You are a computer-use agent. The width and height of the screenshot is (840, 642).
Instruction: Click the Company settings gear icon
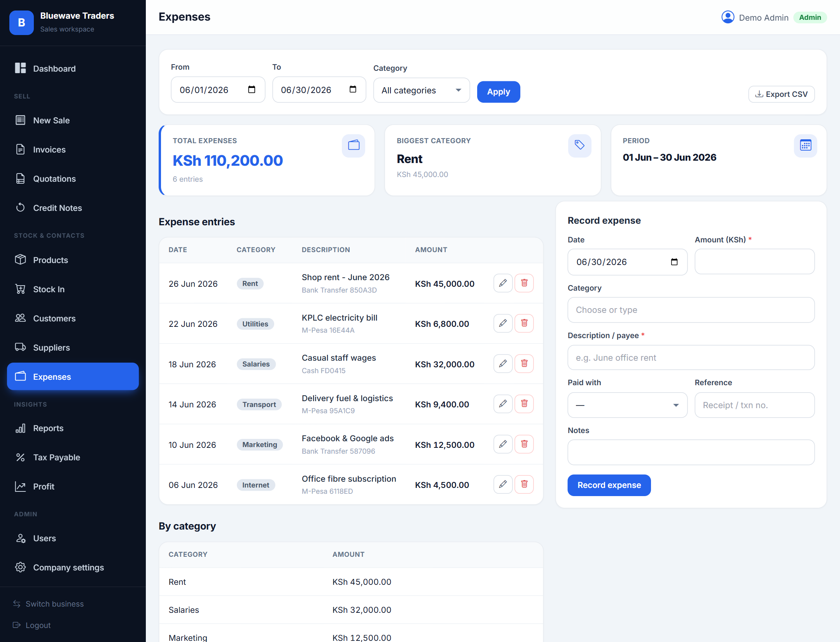(20, 567)
